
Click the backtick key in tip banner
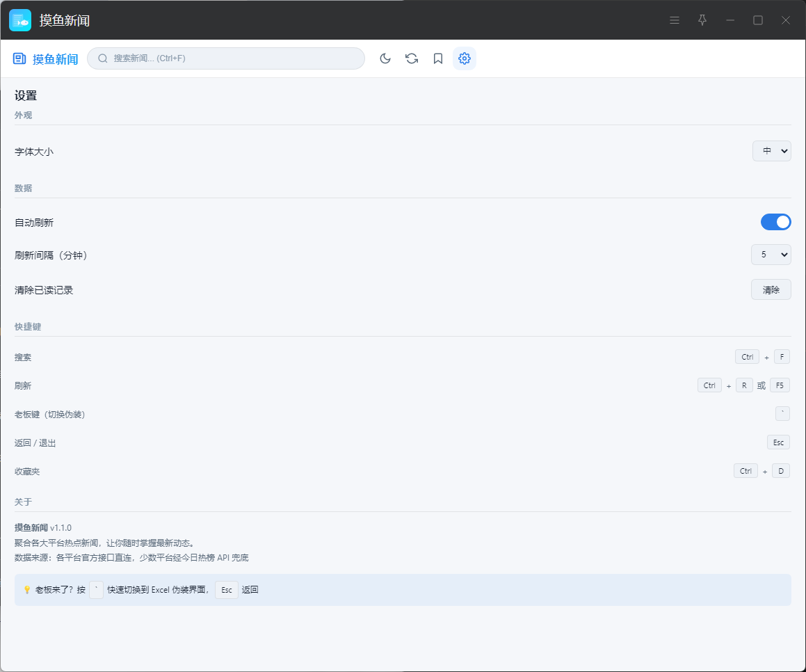pos(96,590)
